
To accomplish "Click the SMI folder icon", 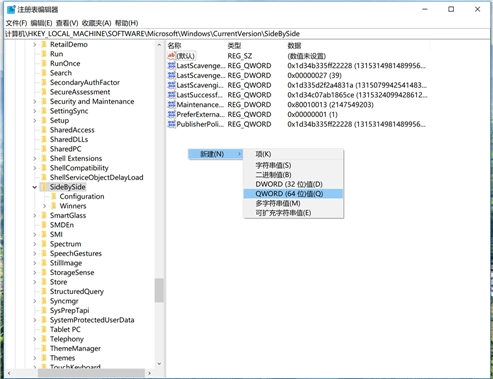I will point(44,234).
